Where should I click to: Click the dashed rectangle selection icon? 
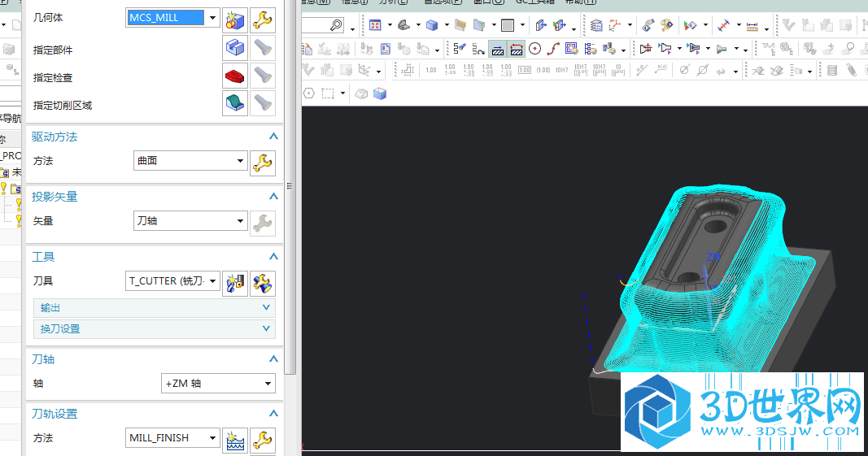(x=328, y=93)
